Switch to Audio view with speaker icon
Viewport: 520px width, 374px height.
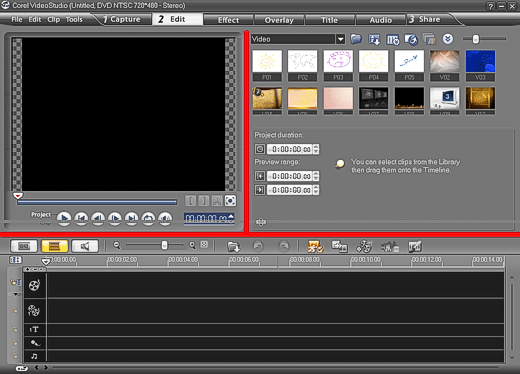tap(85, 246)
